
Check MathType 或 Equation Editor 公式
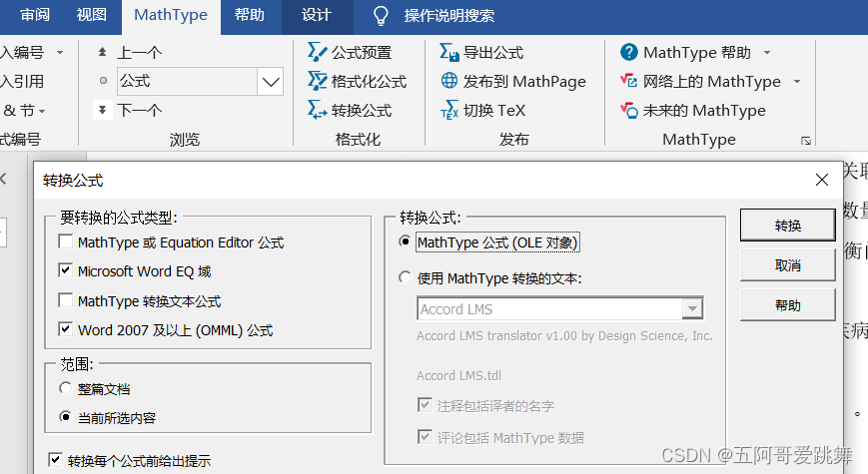(x=65, y=241)
